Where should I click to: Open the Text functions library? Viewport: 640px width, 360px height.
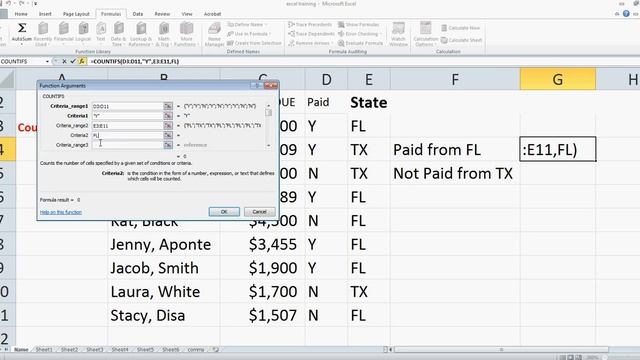[101, 33]
